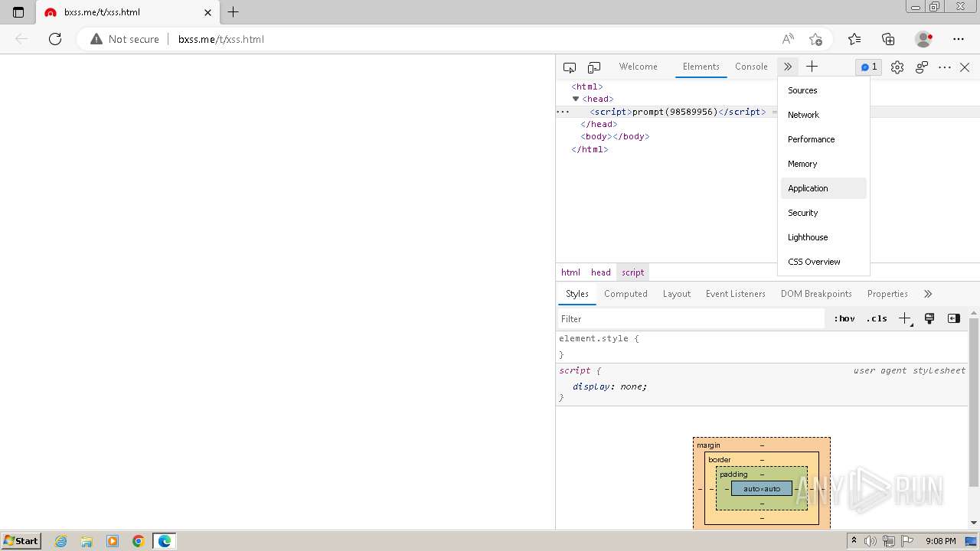Viewport: 980px width, 551px height.
Task: Open Edge Settings and more menu
Action: pos(959,39)
